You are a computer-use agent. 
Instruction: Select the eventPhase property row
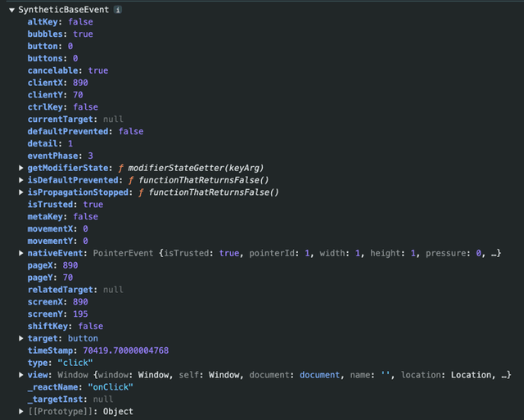(61, 156)
